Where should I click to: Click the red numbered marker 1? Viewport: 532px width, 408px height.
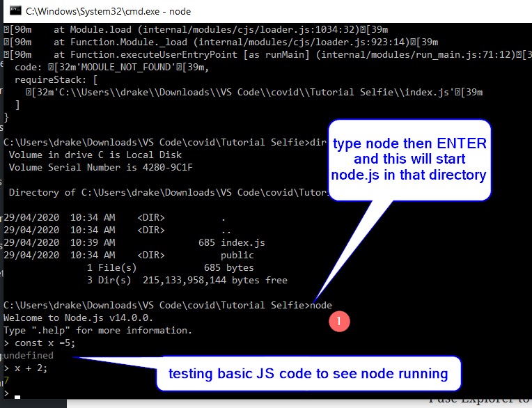pyautogui.click(x=338, y=321)
